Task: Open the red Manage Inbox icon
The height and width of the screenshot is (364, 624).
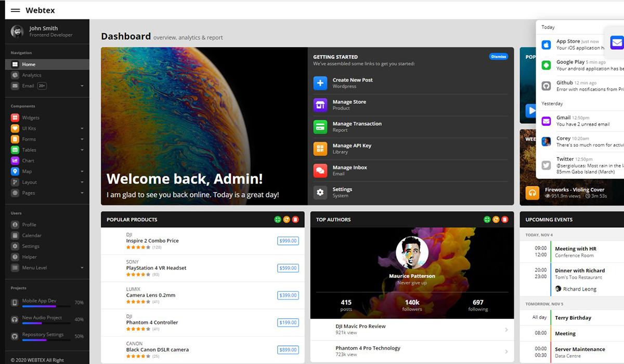Action: (x=320, y=171)
